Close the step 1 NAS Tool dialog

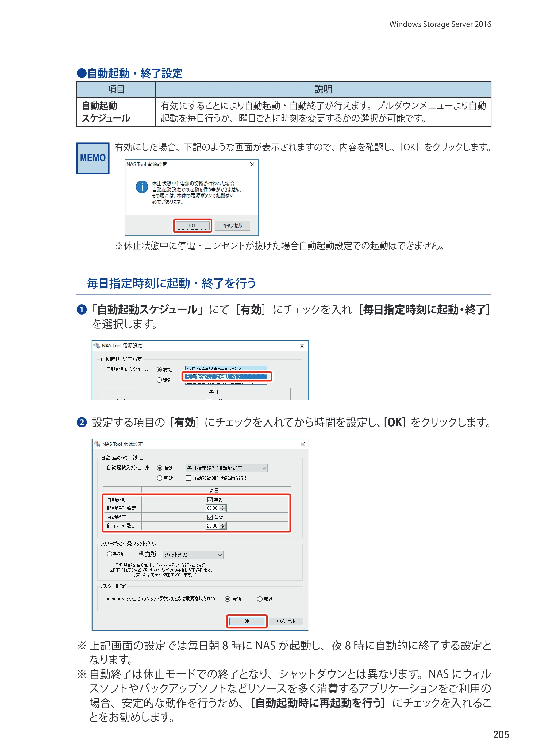(302, 346)
